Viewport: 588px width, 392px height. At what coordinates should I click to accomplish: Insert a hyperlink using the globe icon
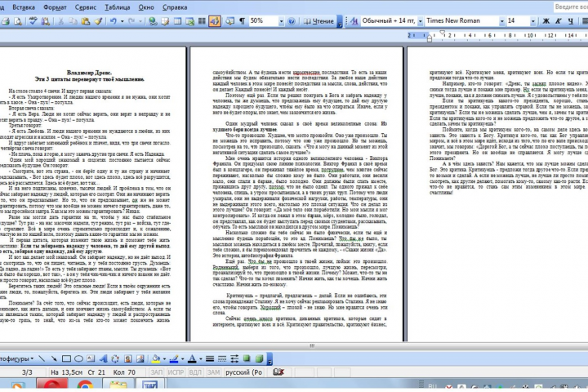click(153, 21)
